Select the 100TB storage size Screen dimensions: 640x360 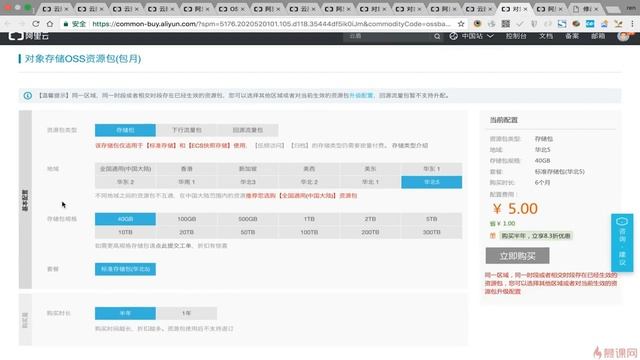click(309, 232)
